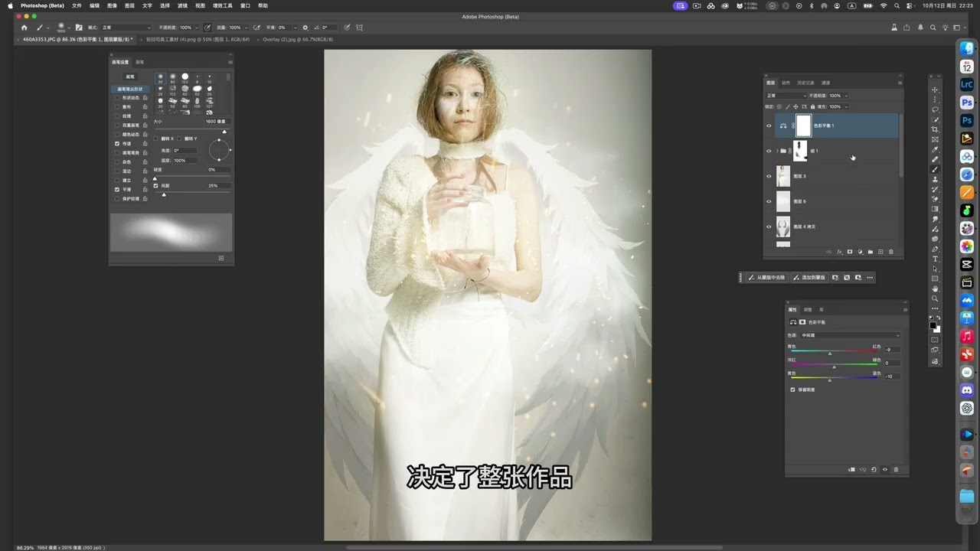The image size is (980, 551).
Task: Open the layer fill dropdown arrow
Action: pos(846,106)
